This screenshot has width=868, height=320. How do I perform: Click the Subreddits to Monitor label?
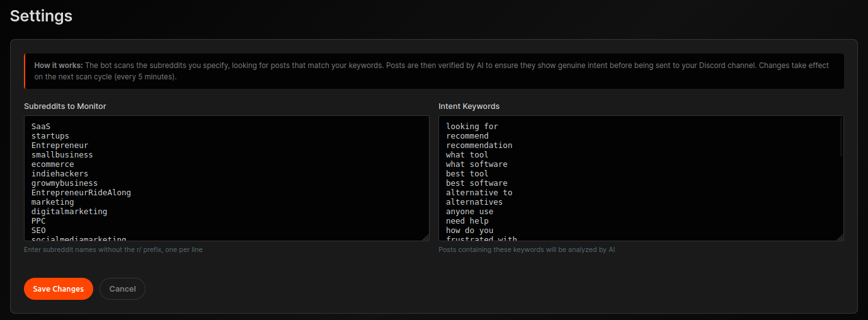coord(65,106)
